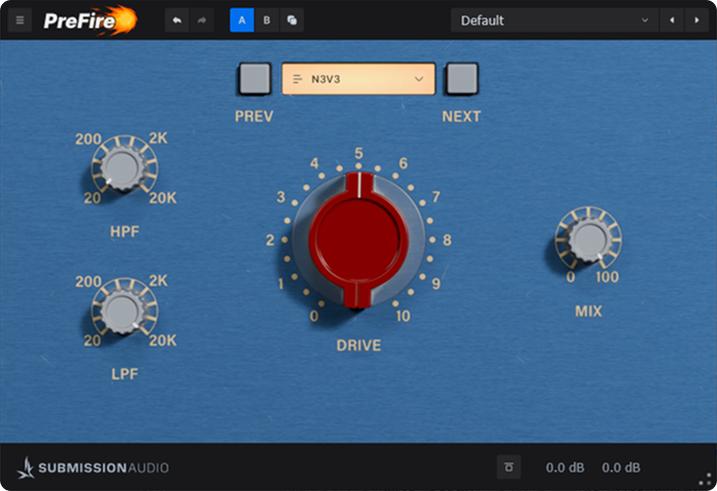Click the HPF knob
Image resolution: width=717 pixels, height=491 pixels.
point(122,168)
